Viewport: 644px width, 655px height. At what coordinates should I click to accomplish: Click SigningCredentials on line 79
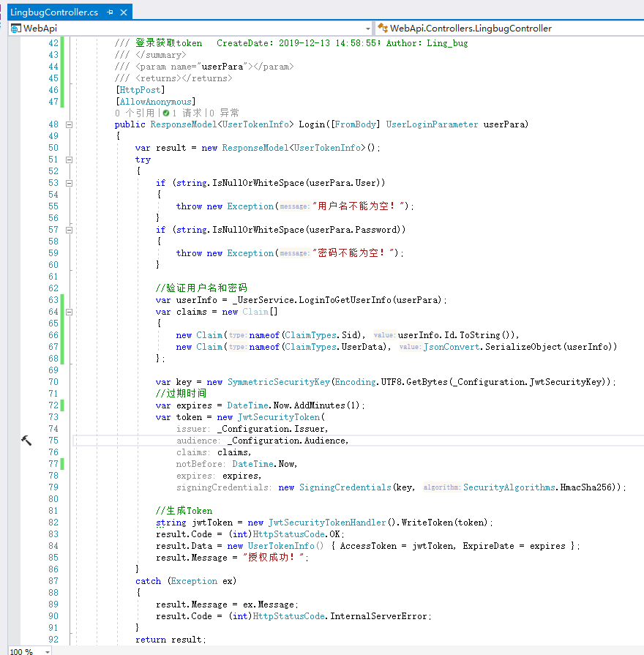click(345, 487)
